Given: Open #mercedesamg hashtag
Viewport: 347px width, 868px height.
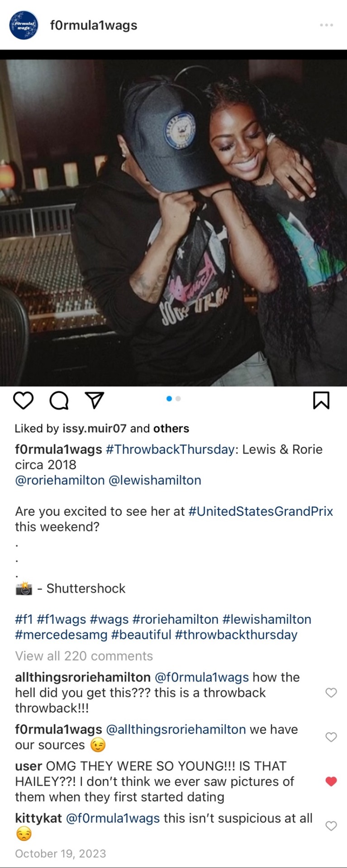Looking at the screenshot, I should (61, 635).
